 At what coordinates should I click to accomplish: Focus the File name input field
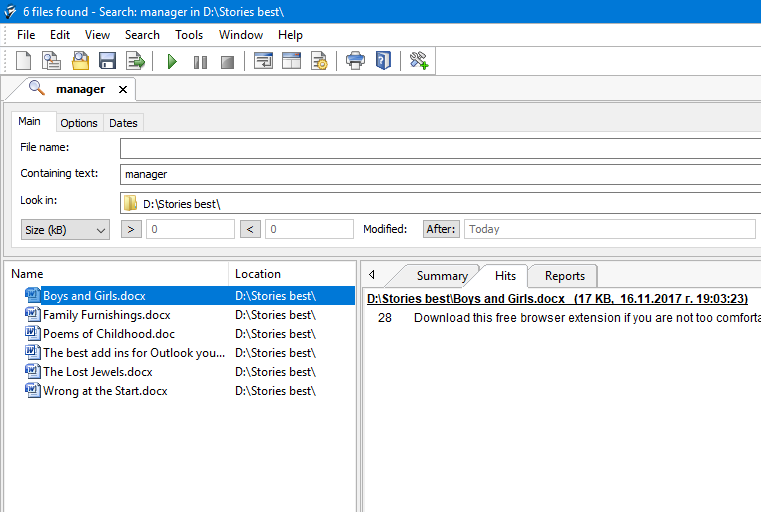pyautogui.click(x=440, y=148)
